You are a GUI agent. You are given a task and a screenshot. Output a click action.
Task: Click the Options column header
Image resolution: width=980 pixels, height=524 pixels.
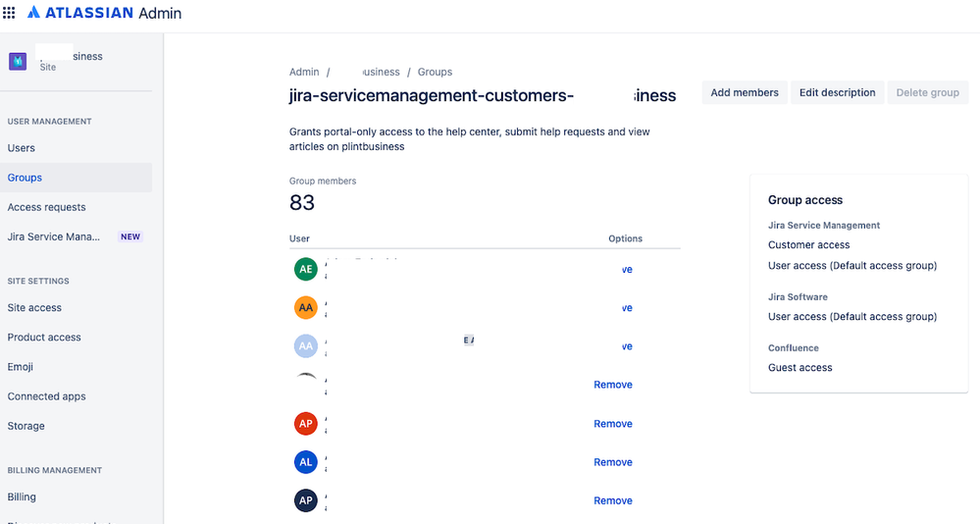tap(625, 238)
